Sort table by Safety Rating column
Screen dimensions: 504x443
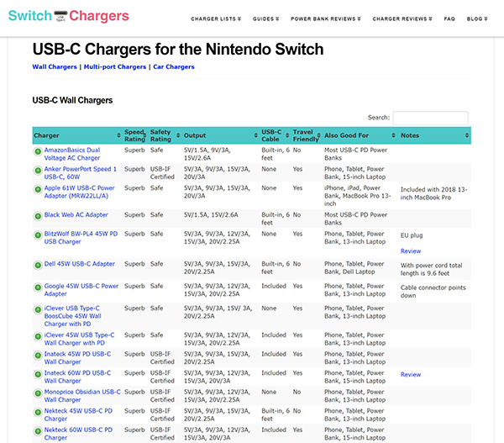pyautogui.click(x=165, y=135)
